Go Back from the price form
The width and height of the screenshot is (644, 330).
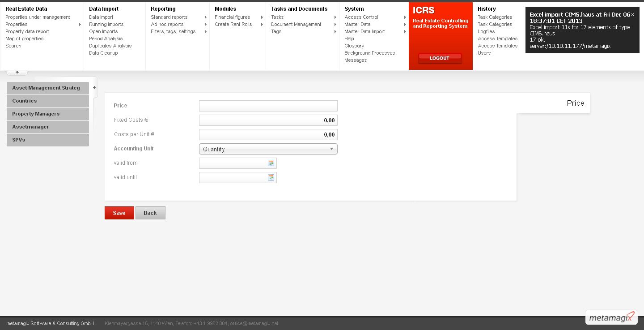(x=150, y=213)
